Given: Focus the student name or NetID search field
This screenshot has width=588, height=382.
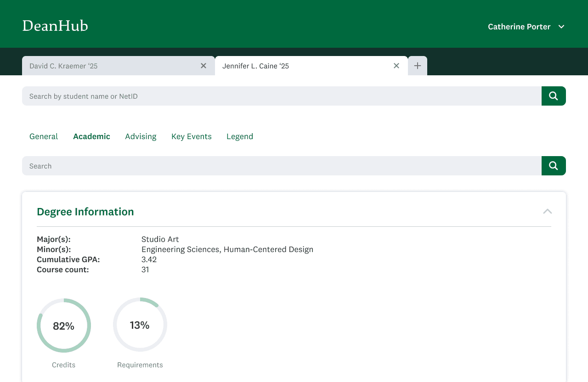Looking at the screenshot, I should (x=282, y=96).
